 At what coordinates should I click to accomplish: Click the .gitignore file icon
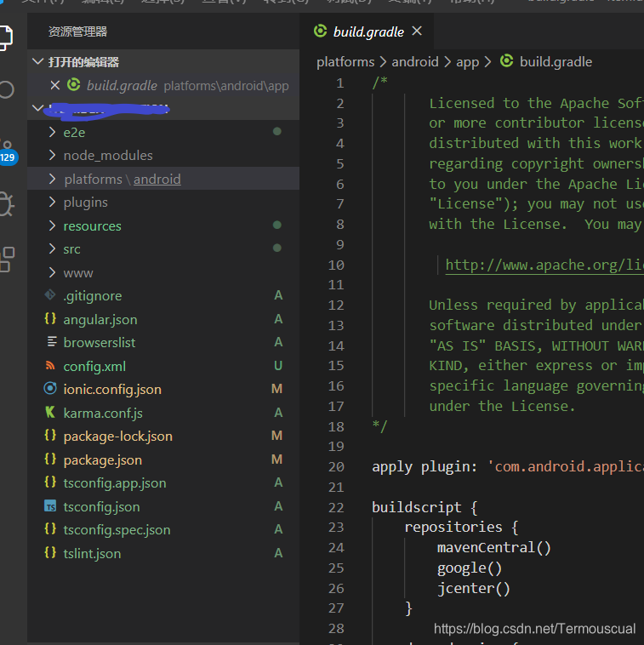(50, 295)
